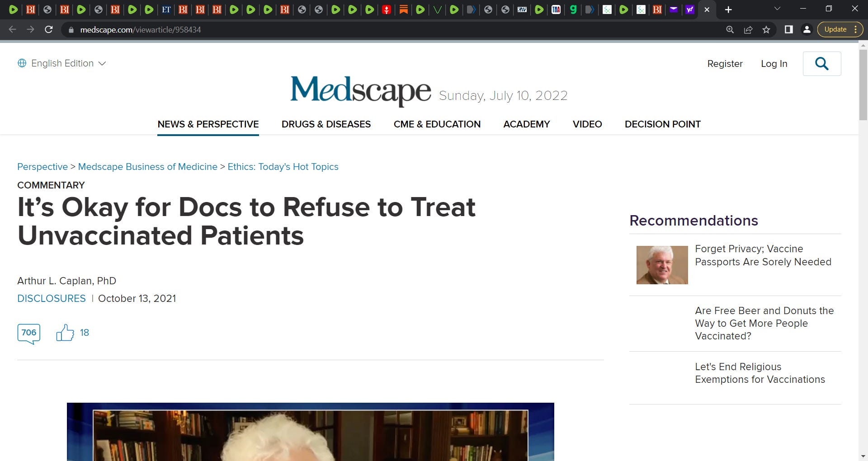Open the NEWS & PERSPECTIVE menu
The height and width of the screenshot is (461, 868).
[x=208, y=124]
